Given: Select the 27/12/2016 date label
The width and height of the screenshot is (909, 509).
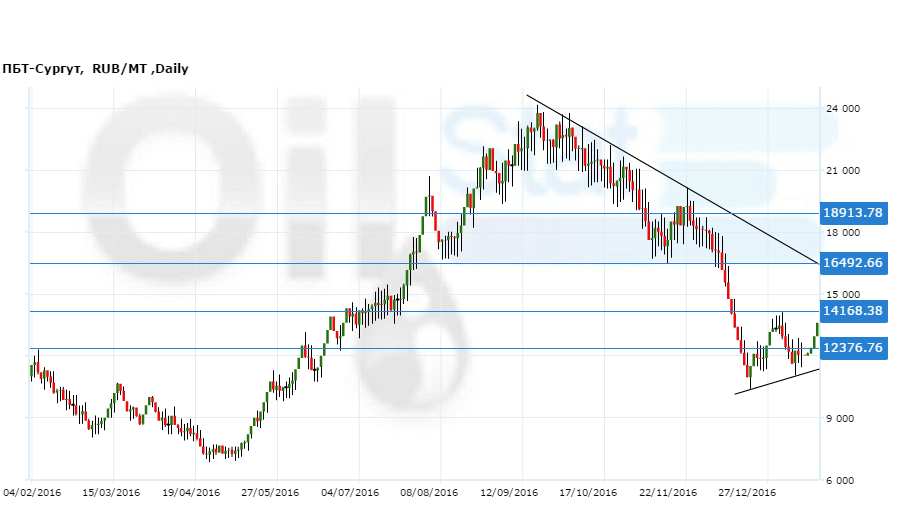Looking at the screenshot, I should (x=748, y=492).
